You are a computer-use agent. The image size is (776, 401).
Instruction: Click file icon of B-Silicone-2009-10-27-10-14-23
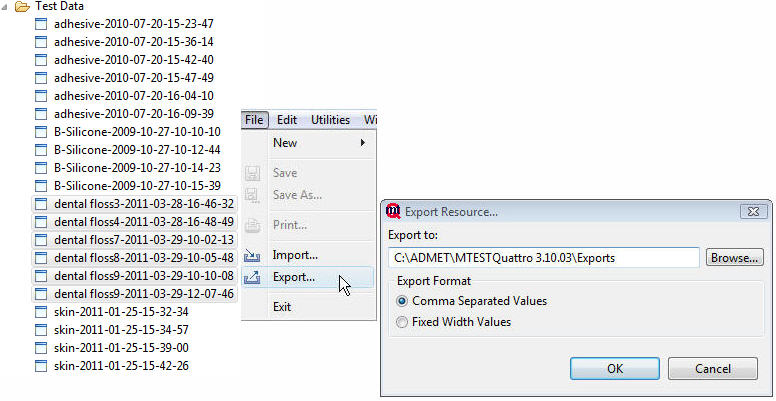pos(41,168)
